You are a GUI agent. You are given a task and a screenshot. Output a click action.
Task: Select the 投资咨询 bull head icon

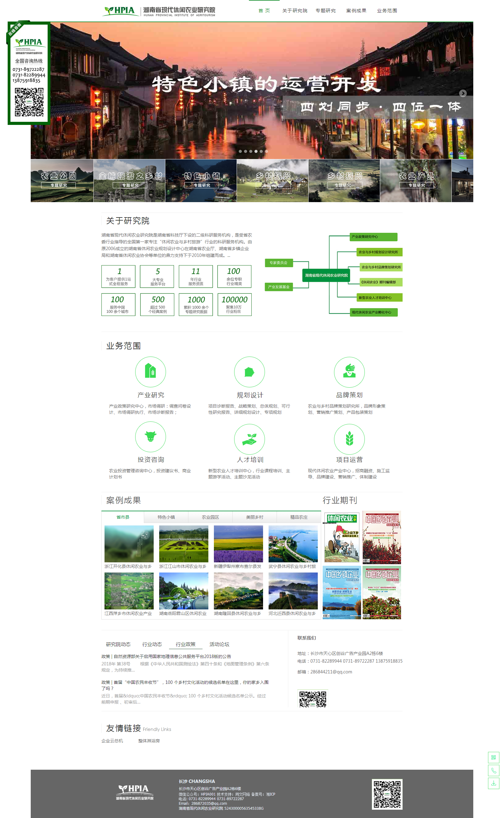point(150,436)
